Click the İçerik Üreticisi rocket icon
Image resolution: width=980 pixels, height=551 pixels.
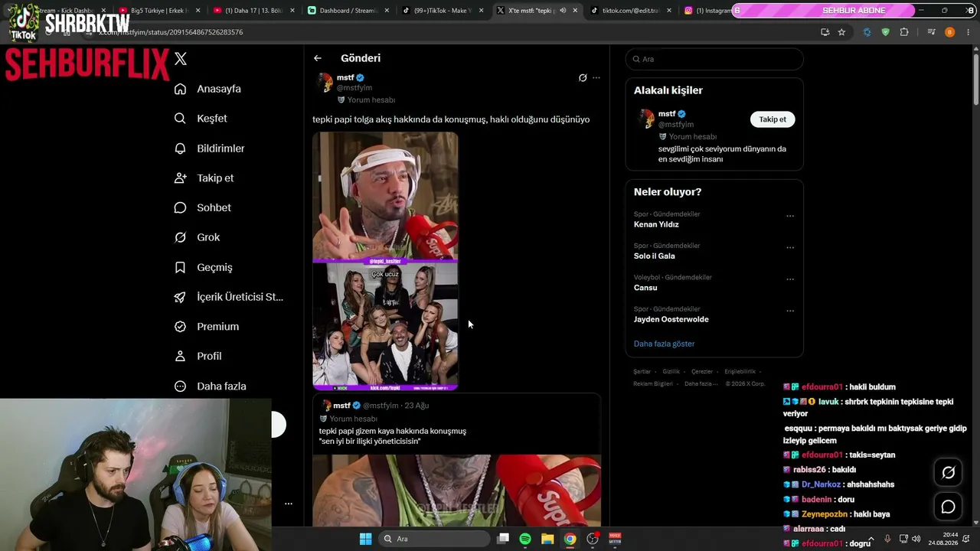[180, 297]
